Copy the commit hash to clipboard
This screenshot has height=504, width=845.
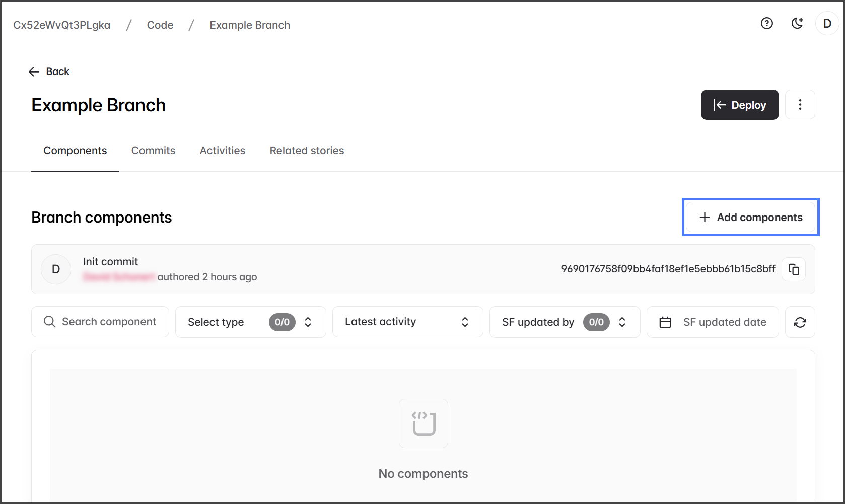pos(794,269)
